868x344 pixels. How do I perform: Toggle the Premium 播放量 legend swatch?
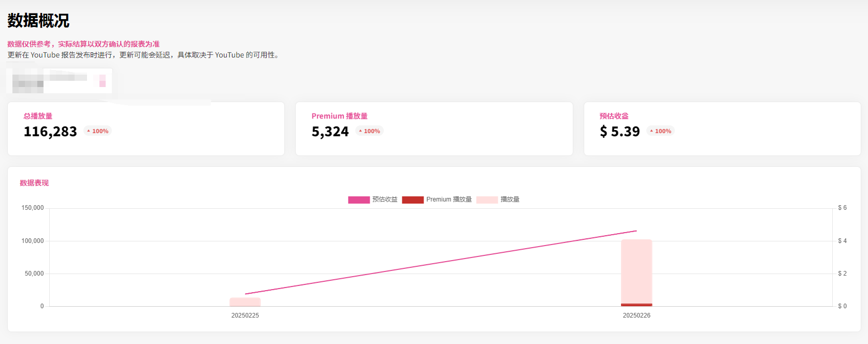[x=412, y=200]
